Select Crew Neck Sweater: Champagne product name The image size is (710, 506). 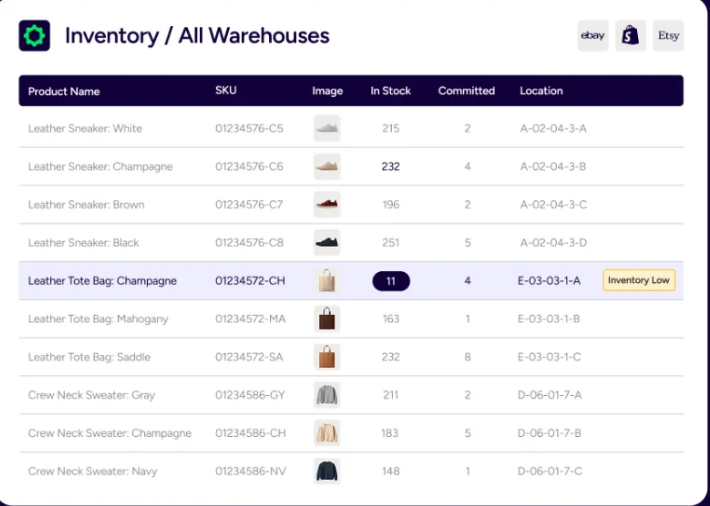click(x=110, y=433)
